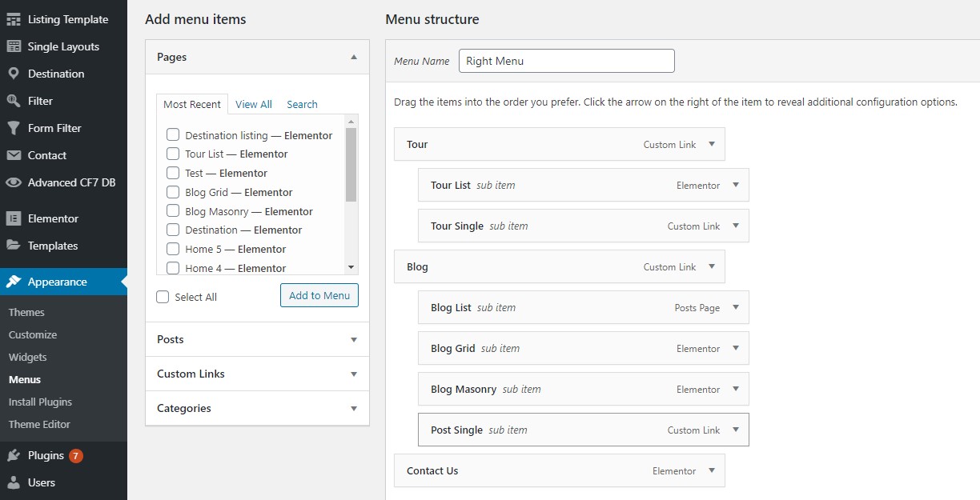
Task: Click the Form Filter funnel icon
Action: coord(14,128)
